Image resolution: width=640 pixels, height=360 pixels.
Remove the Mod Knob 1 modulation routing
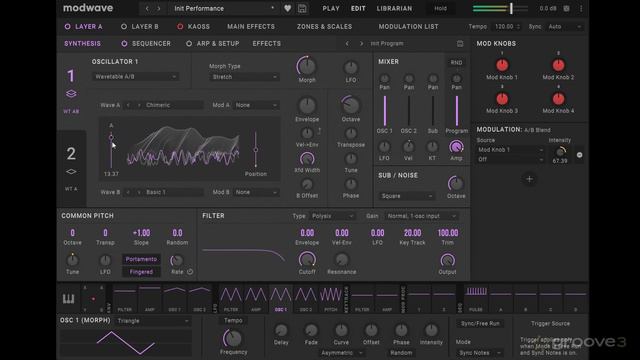579,155
